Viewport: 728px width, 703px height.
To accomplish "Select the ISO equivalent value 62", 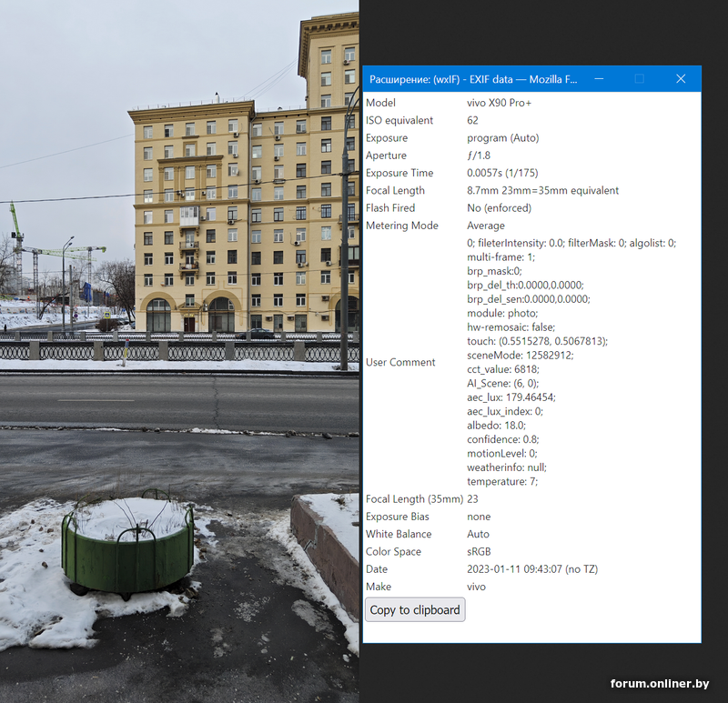I will tap(472, 120).
